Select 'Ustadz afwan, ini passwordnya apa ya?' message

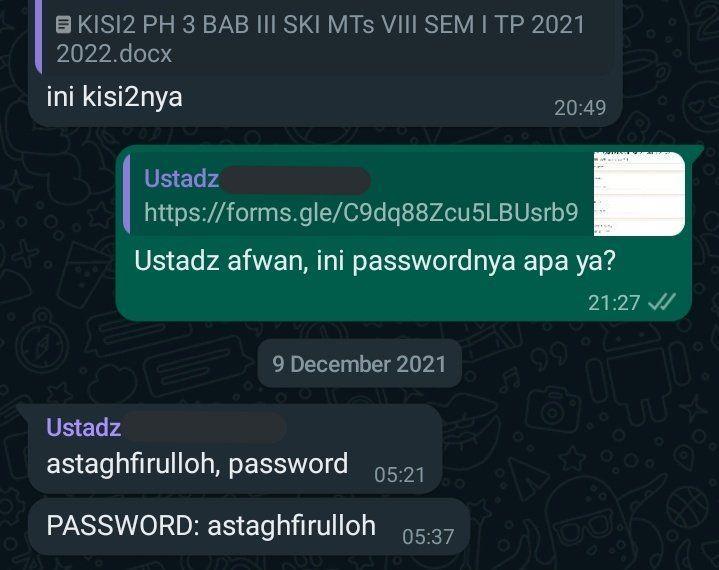[x=375, y=261]
